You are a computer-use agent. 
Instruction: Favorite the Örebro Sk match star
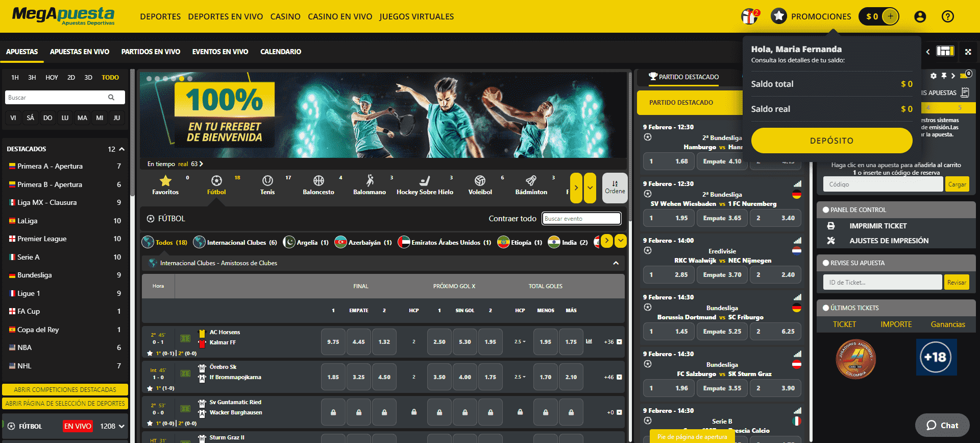tap(150, 388)
